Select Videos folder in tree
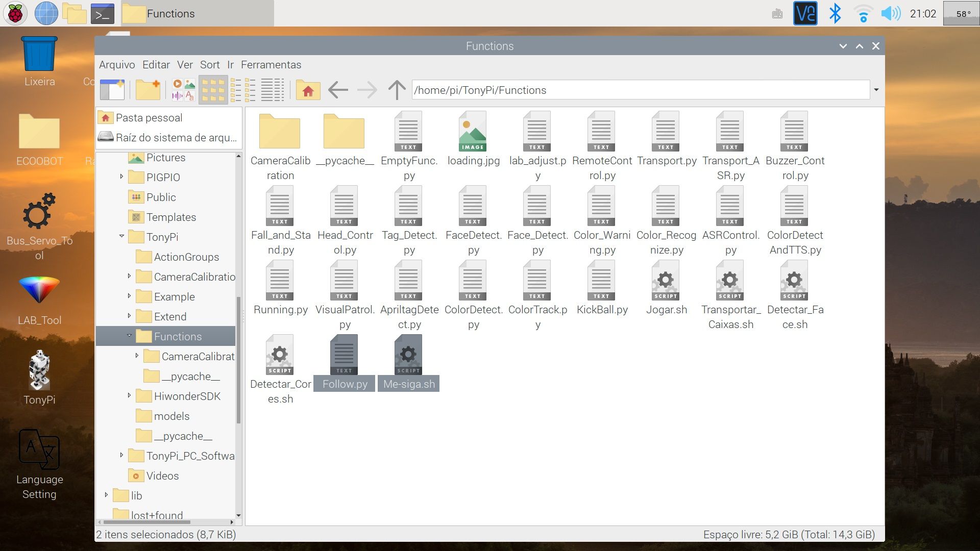980x551 pixels. (162, 476)
